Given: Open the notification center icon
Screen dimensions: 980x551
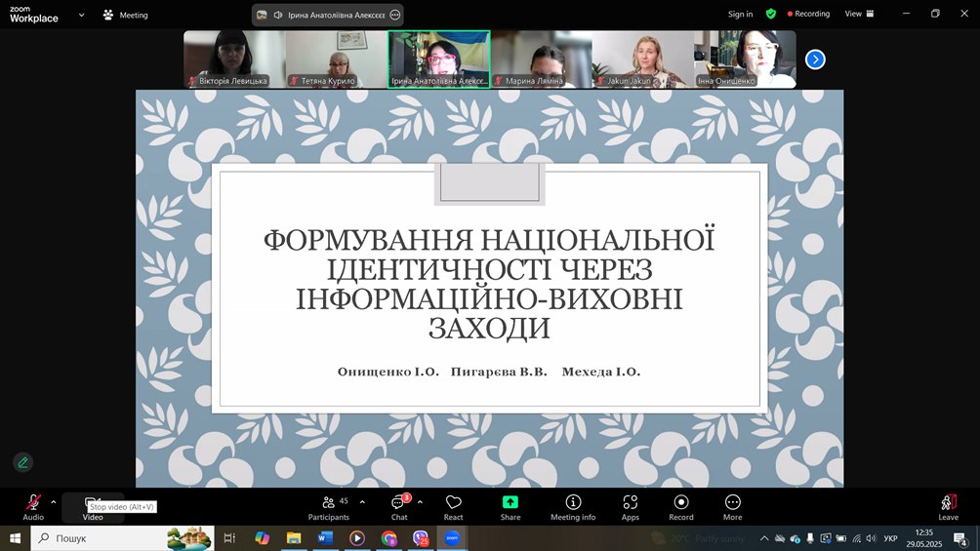Looking at the screenshot, I should (961, 538).
